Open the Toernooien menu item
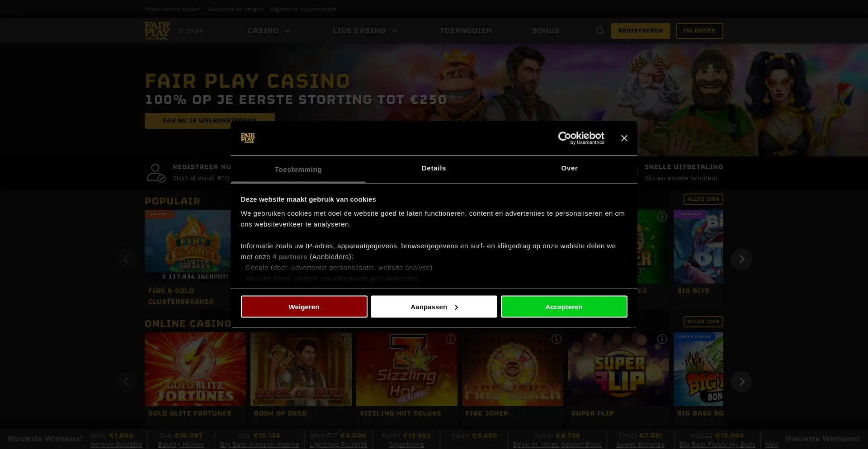This screenshot has width=868, height=449. (x=466, y=31)
